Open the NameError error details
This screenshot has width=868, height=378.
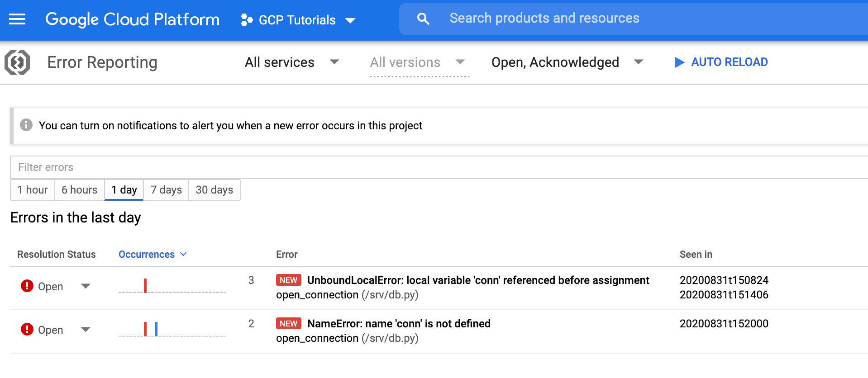tap(399, 324)
